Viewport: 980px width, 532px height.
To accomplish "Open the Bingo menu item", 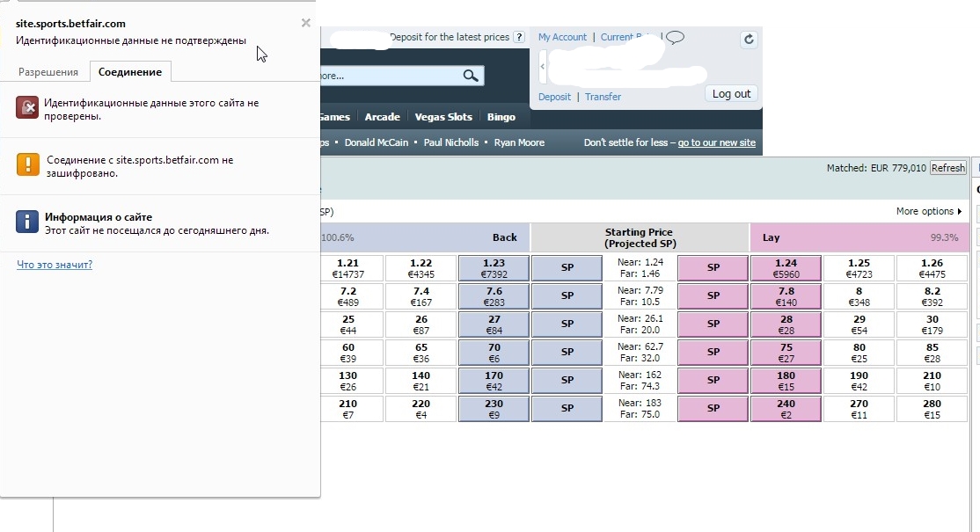I will coord(501,117).
